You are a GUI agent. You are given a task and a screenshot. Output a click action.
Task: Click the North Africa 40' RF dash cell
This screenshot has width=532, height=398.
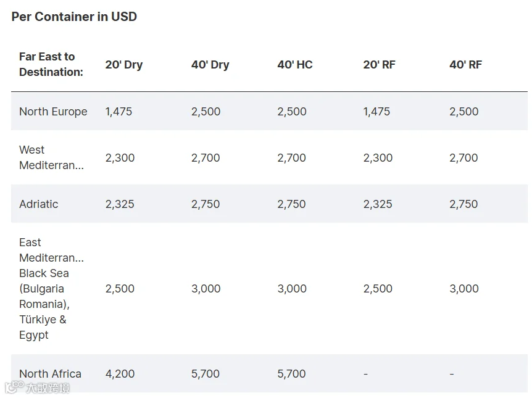pos(452,374)
